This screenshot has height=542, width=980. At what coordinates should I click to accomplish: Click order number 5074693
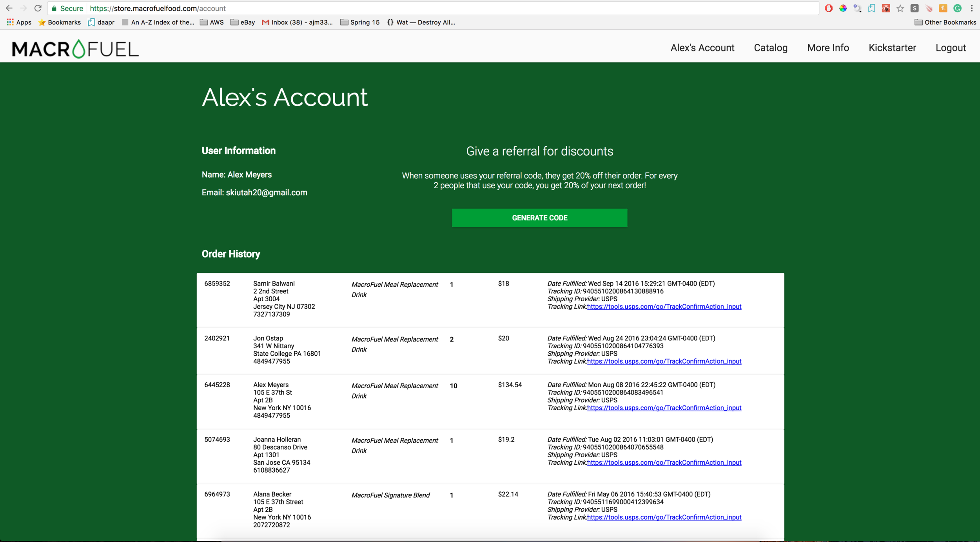click(x=217, y=440)
